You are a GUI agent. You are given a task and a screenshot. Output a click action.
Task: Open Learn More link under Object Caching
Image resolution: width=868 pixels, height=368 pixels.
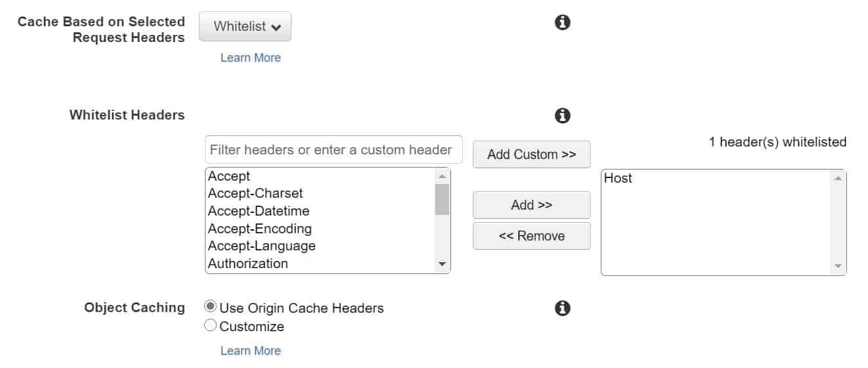(x=250, y=350)
